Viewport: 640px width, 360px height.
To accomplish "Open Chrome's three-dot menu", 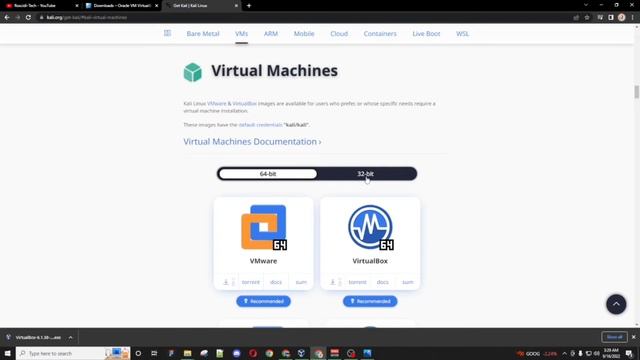I will [633, 18].
